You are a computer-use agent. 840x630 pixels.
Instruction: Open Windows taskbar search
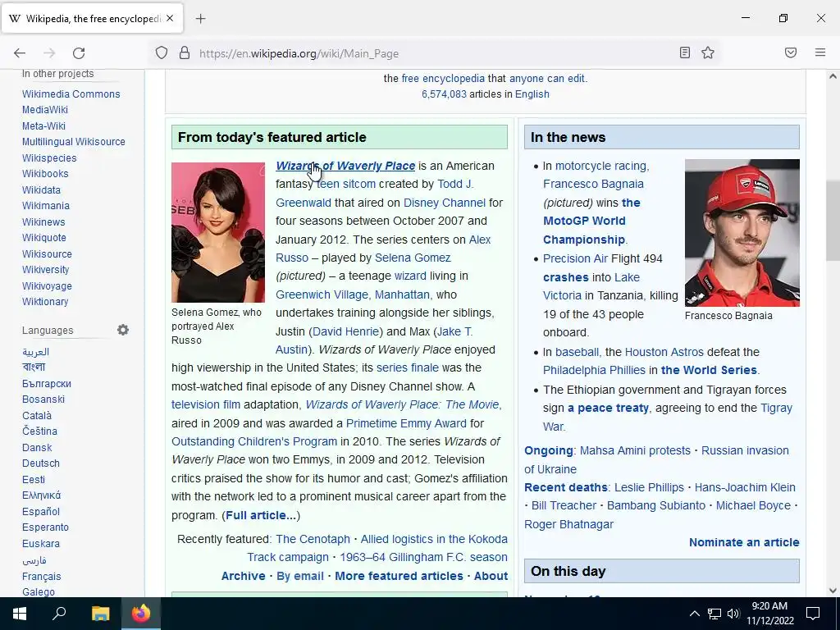click(59, 613)
